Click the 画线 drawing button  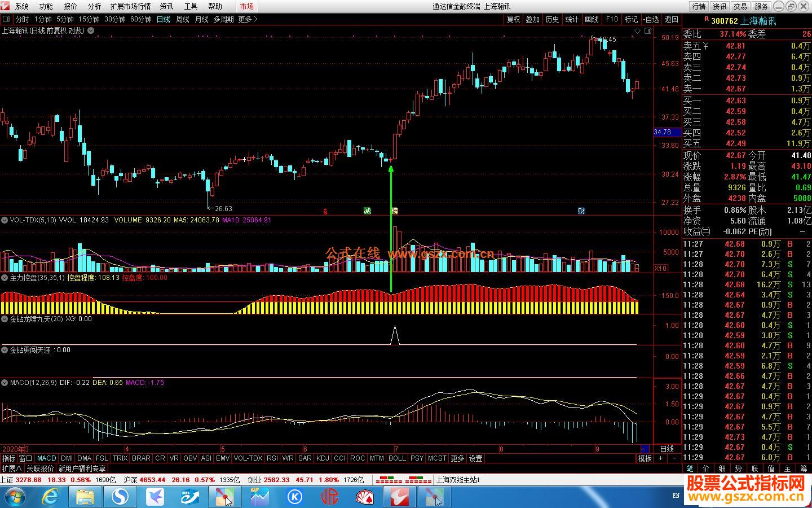click(x=592, y=19)
